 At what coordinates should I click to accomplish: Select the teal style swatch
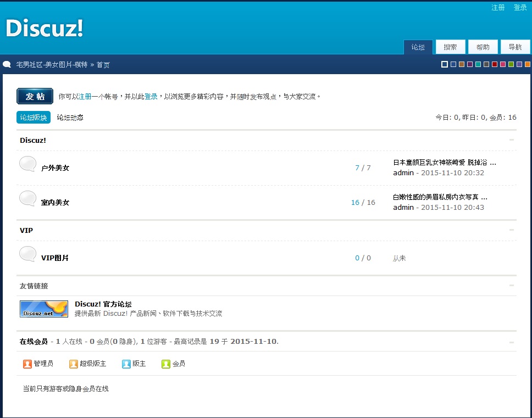[x=478, y=64]
